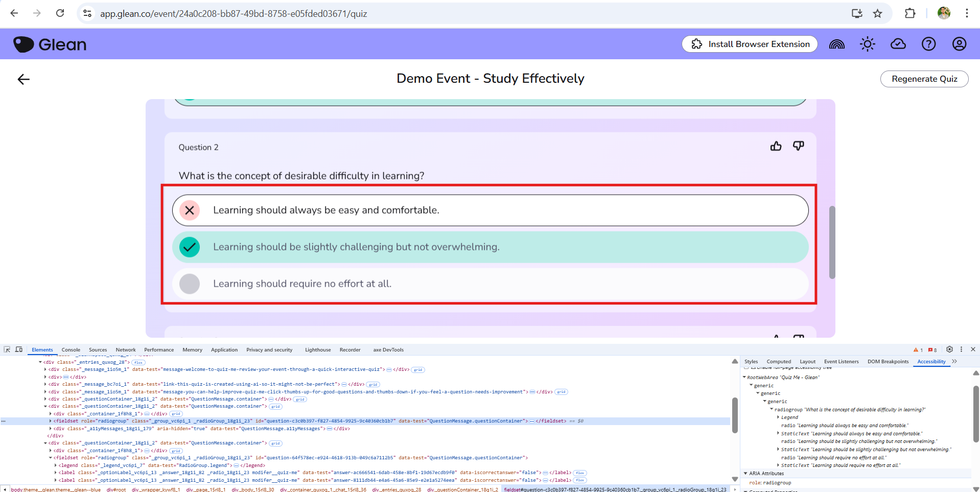Image resolution: width=980 pixels, height=492 pixels.
Task: Click the rainbow icon in Glean header
Action: pyautogui.click(x=836, y=44)
